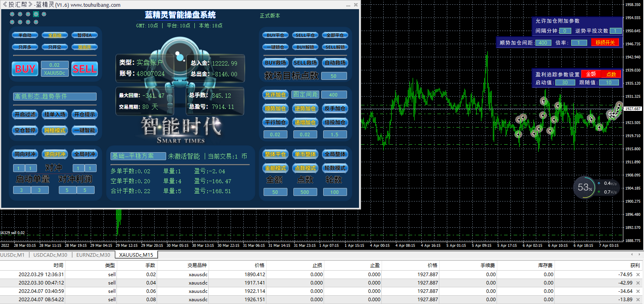Click the big BUY button
Image resolution: width=644 pixels, height=304 pixels.
pyautogui.click(x=25, y=69)
